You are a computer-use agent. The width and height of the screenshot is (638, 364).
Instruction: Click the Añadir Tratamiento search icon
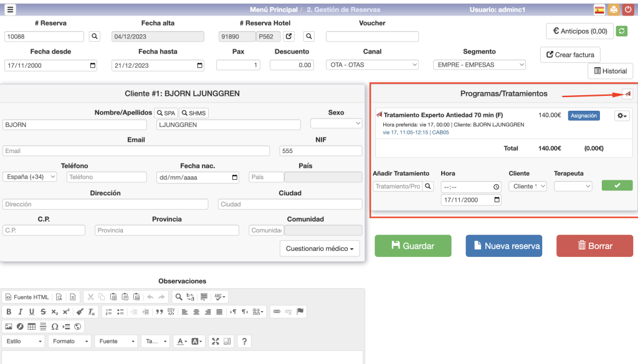(x=428, y=186)
